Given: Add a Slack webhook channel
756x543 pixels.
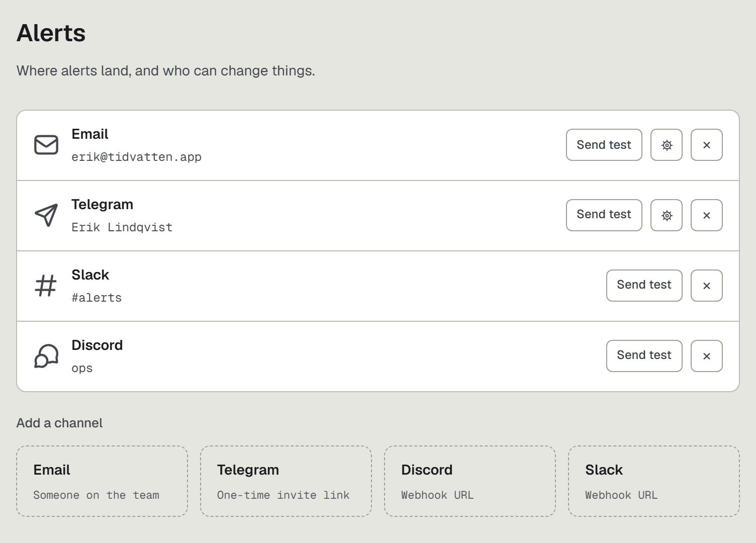Looking at the screenshot, I should [x=654, y=481].
